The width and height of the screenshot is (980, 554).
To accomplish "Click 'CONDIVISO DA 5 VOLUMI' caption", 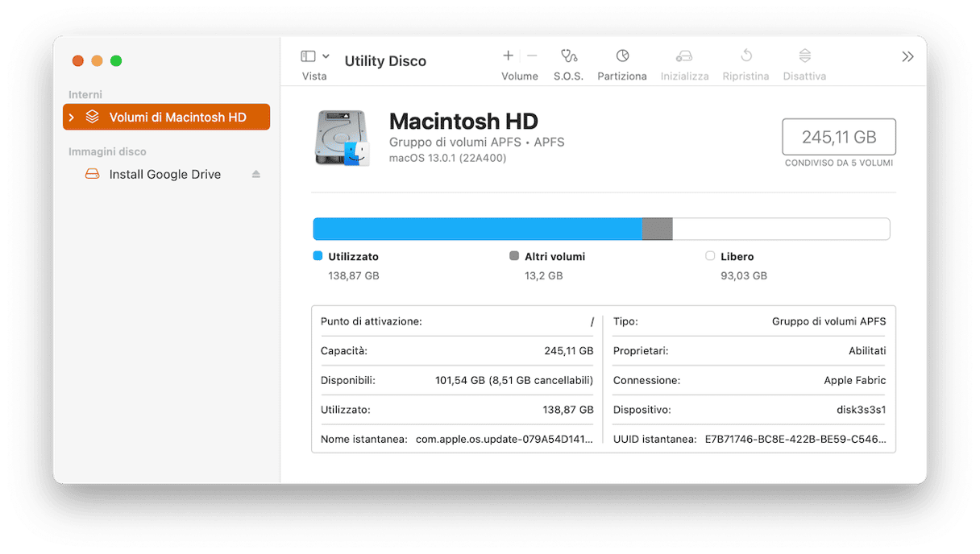I will [x=839, y=163].
